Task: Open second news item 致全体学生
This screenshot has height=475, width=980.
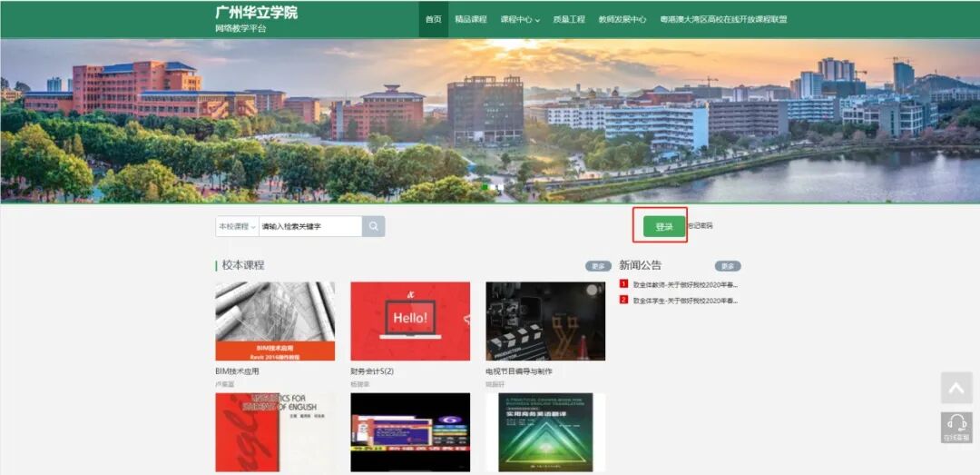Action: point(685,300)
